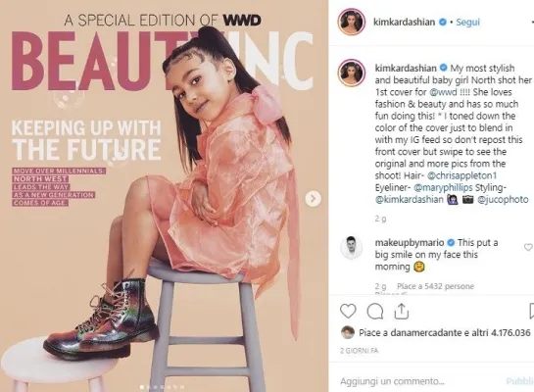Go to next carousel photo arrow
This screenshot has height=392, width=534.
(313, 199)
